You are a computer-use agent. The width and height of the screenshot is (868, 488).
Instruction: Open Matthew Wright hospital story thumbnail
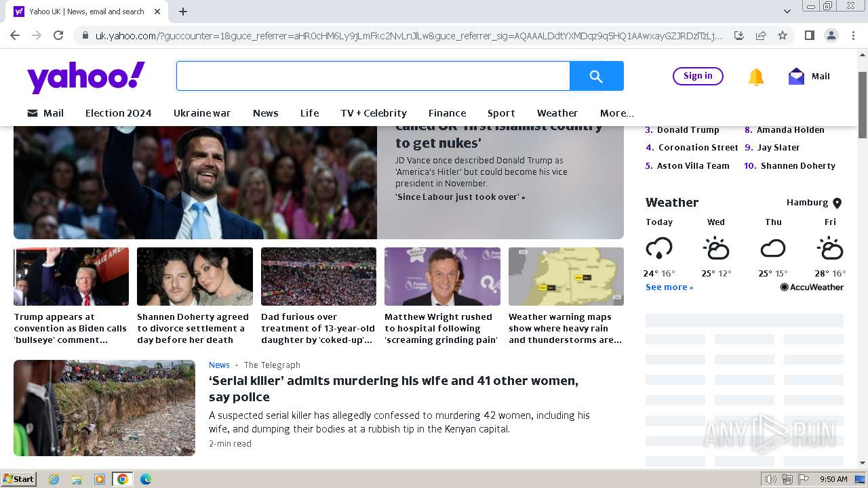tap(442, 277)
